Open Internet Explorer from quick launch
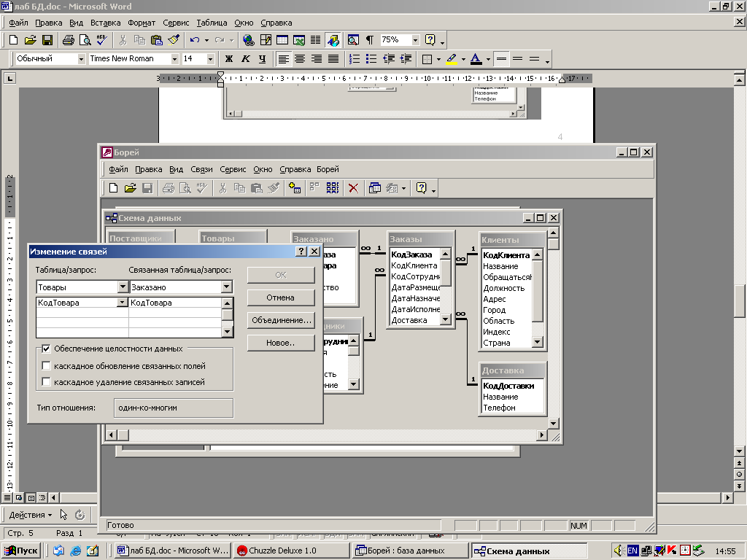Viewport: 747px width, 560px height. coord(75,551)
